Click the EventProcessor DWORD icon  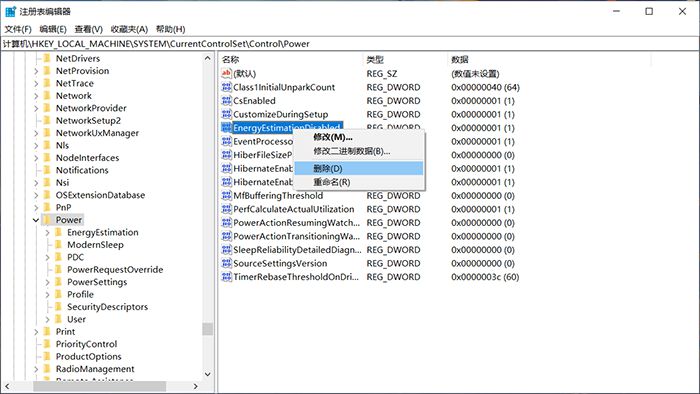pos(226,141)
